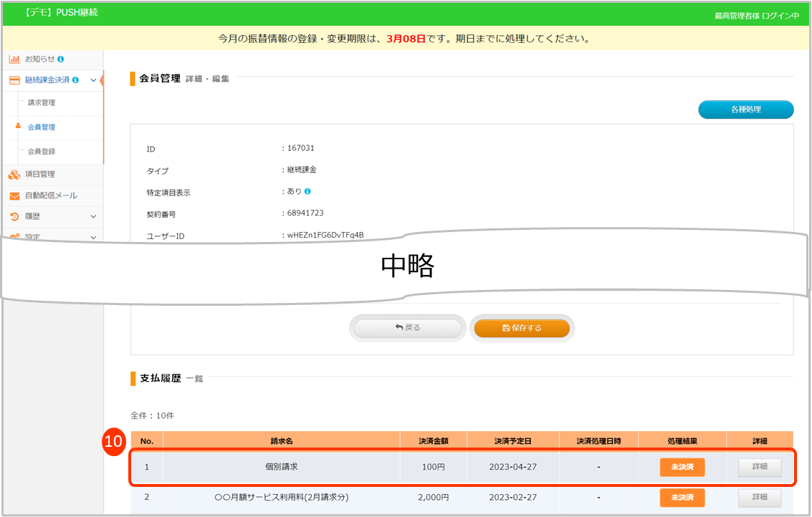
Task: Click the お知らせ bar chart icon
Action: (x=14, y=59)
